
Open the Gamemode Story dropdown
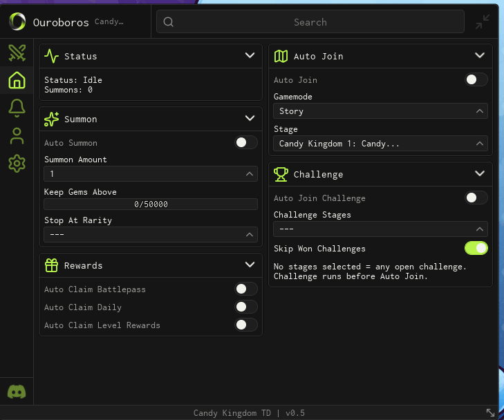380,111
